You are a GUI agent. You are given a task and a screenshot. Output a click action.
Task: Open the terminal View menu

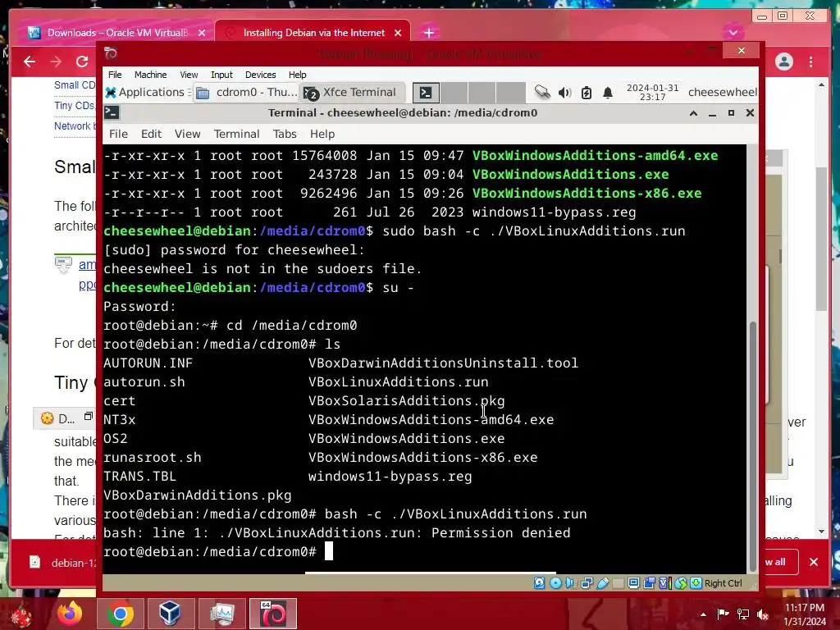click(188, 134)
